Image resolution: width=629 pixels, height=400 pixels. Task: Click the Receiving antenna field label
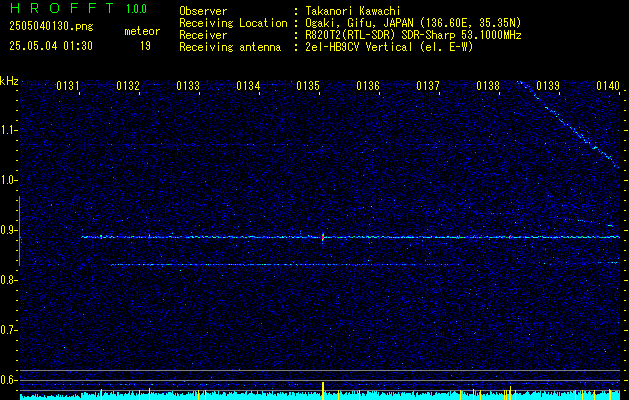point(230,47)
